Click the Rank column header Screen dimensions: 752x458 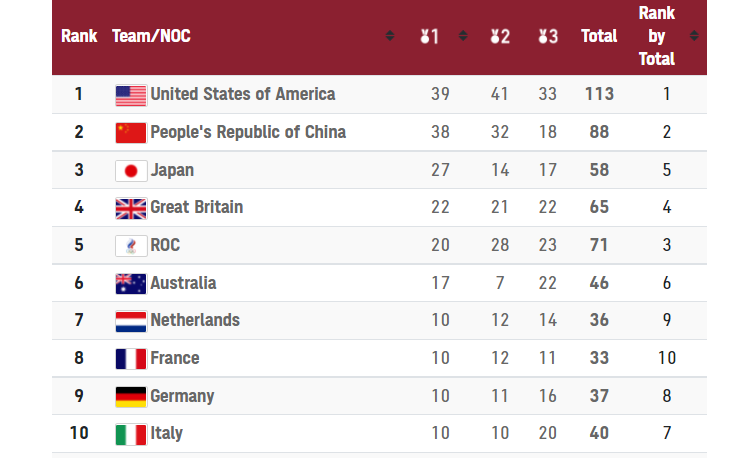coord(79,36)
